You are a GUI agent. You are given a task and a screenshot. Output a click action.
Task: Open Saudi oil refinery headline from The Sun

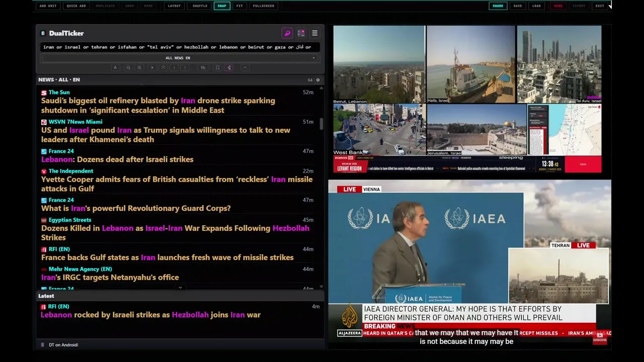click(158, 105)
